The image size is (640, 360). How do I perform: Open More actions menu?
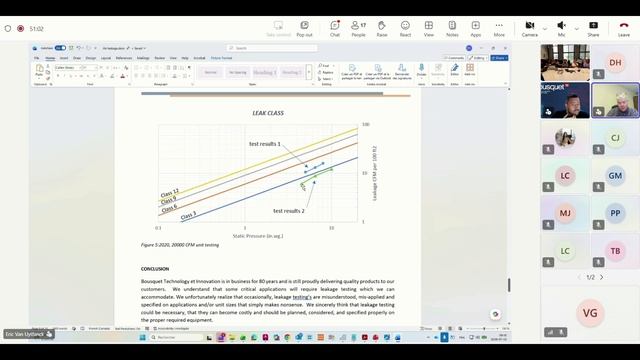499,29
